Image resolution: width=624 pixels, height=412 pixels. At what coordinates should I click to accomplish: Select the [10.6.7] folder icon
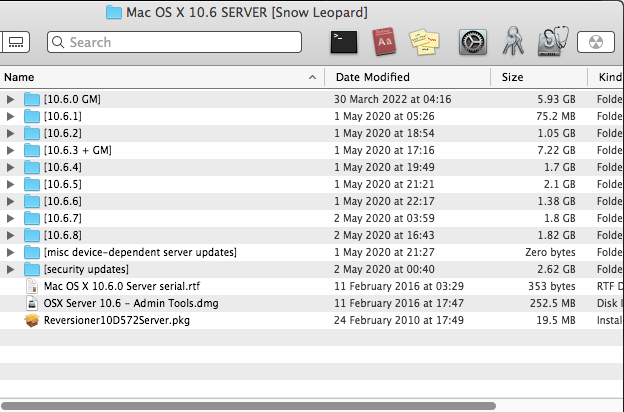tap(32, 219)
